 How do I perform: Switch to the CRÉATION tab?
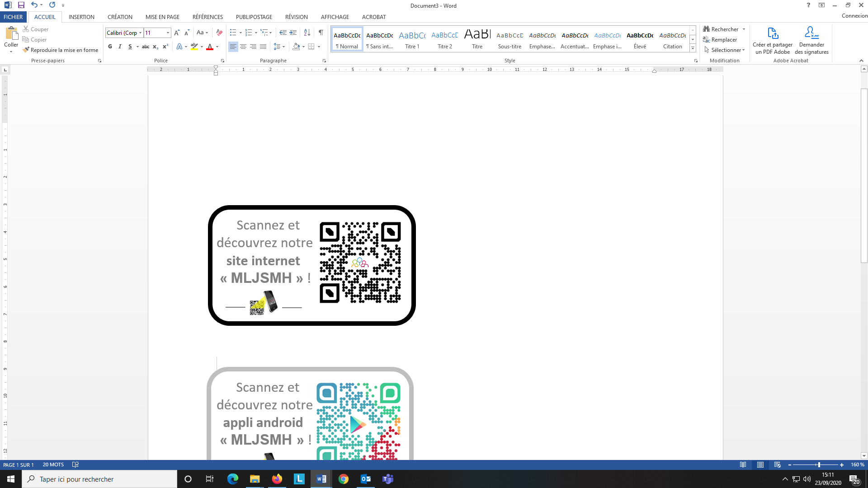tap(120, 17)
